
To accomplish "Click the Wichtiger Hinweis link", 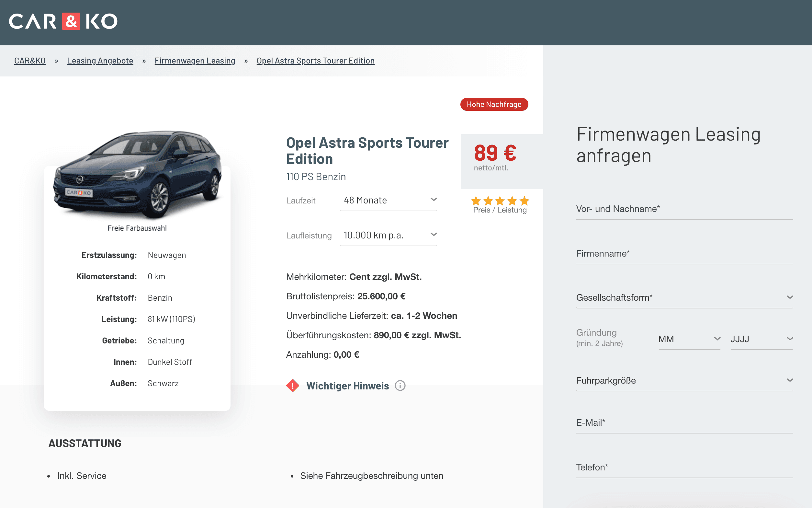I will click(x=347, y=386).
